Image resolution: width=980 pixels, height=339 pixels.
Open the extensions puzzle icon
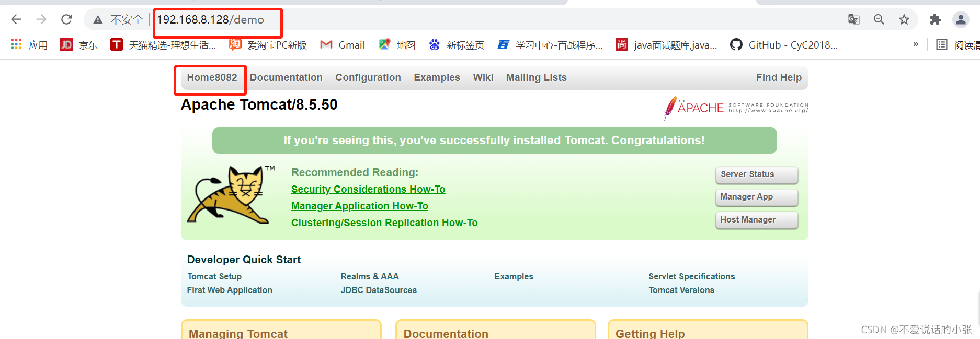[936, 20]
